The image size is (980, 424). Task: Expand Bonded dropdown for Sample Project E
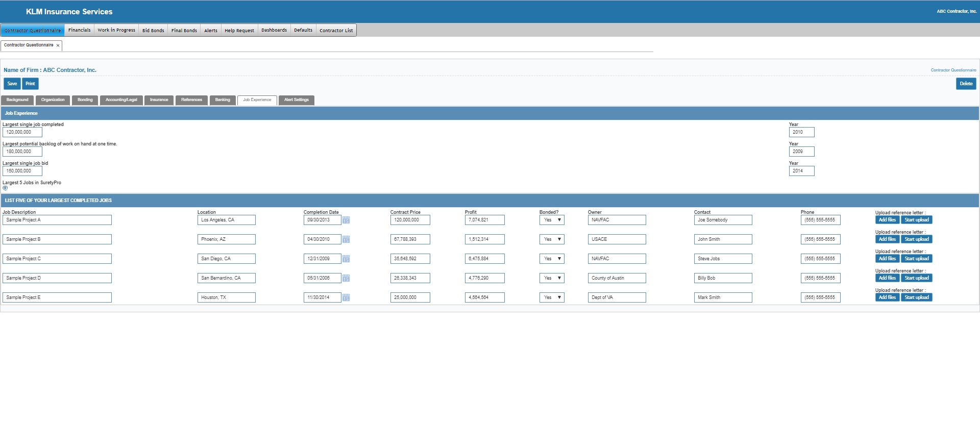tap(552, 297)
